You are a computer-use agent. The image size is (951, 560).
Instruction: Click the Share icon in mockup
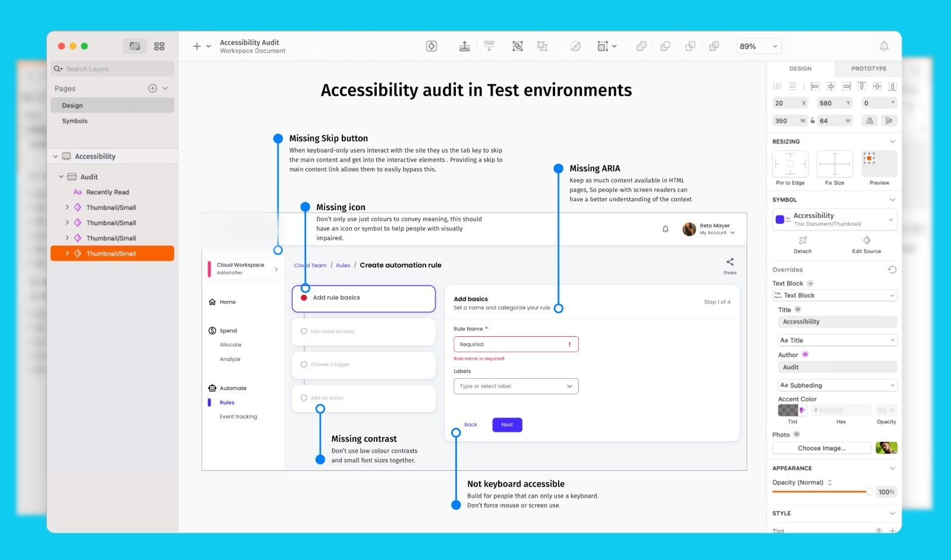[x=730, y=261]
